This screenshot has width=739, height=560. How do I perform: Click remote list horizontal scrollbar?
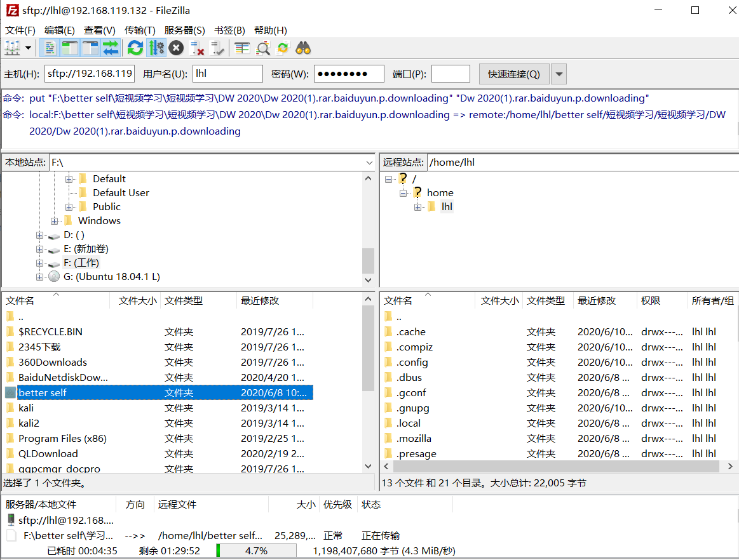pyautogui.click(x=556, y=466)
